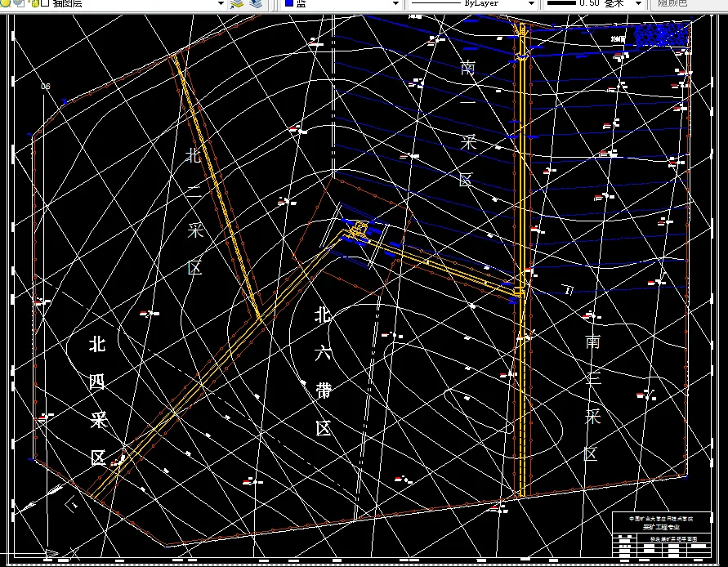The image size is (728, 567).
Task: Select the university name line in title block
Action: [x=661, y=519]
